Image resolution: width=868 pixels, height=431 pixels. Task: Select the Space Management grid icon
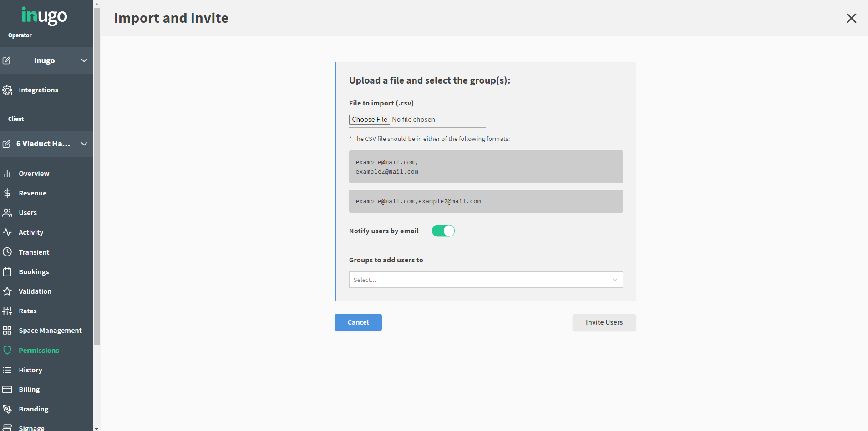point(7,330)
